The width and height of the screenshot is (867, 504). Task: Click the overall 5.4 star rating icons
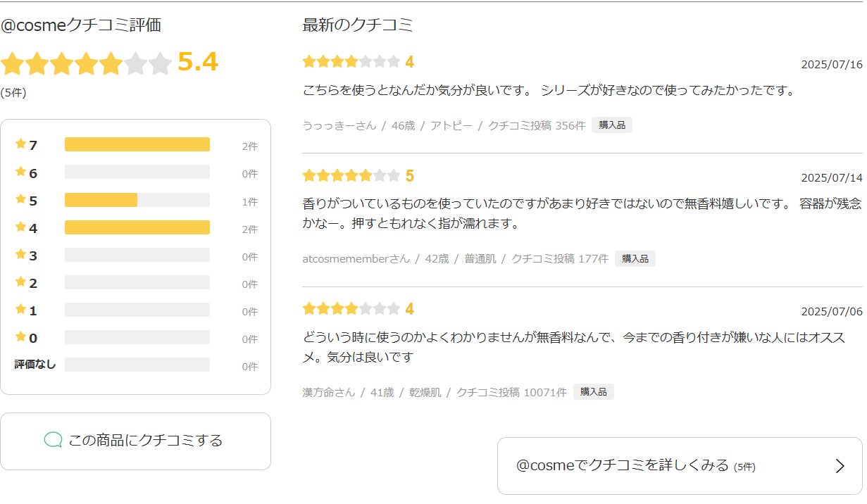pyautogui.click(x=86, y=64)
